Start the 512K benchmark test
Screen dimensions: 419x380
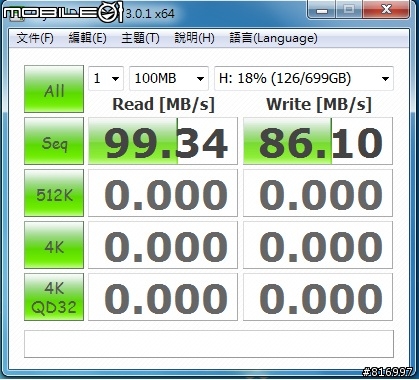tap(54, 193)
